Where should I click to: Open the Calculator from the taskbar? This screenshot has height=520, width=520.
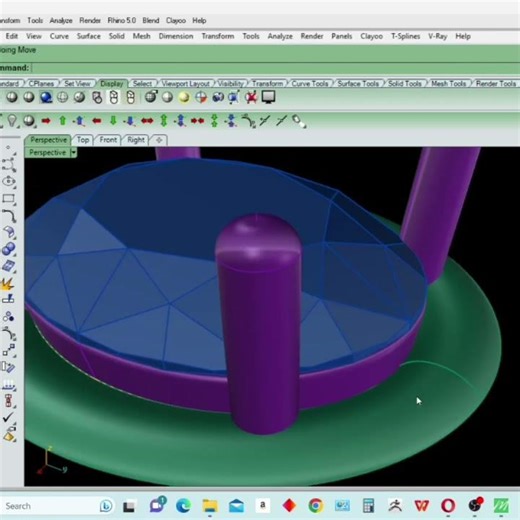(368, 506)
